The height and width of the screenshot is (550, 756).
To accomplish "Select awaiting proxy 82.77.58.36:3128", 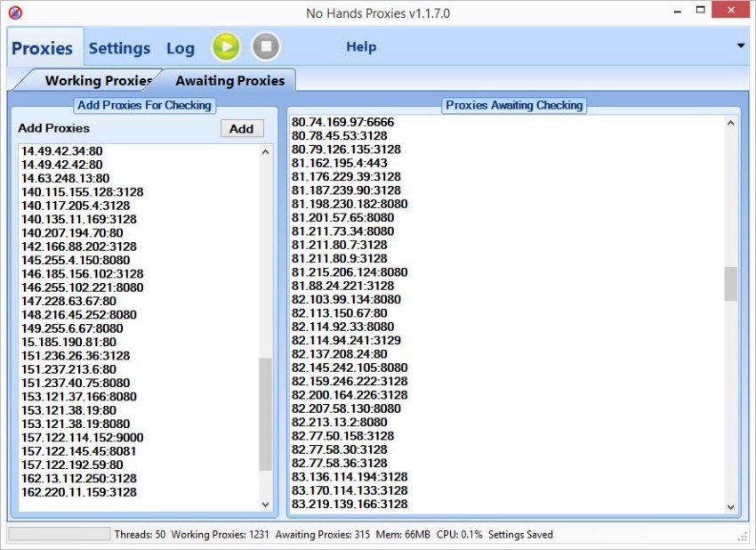I will 340,463.
